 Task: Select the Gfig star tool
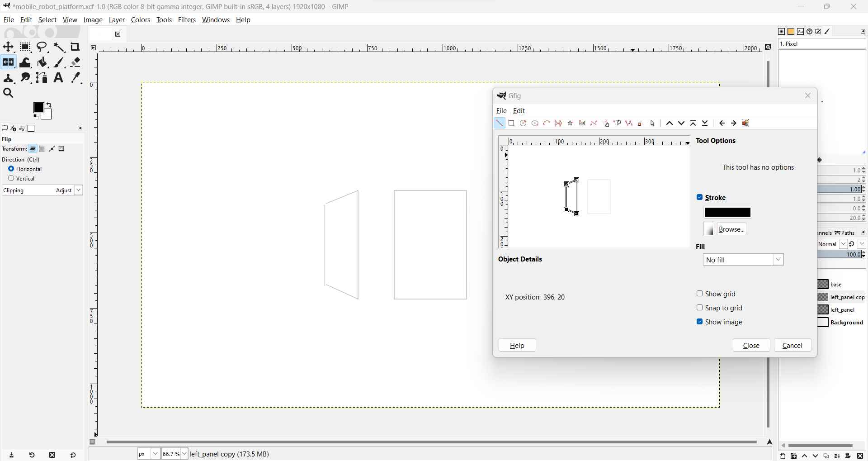click(x=571, y=124)
